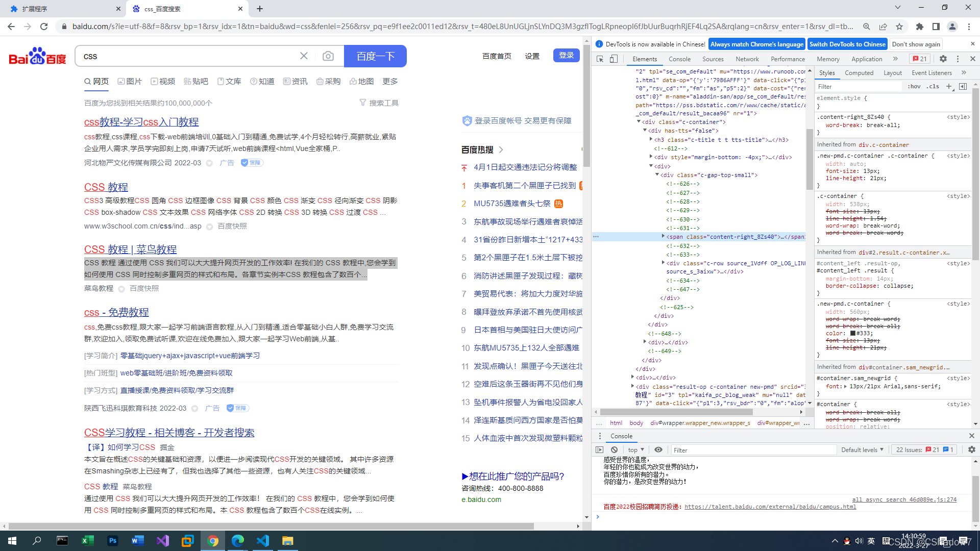
Task: Open DevTools three-dot customize menu
Action: [958, 59]
